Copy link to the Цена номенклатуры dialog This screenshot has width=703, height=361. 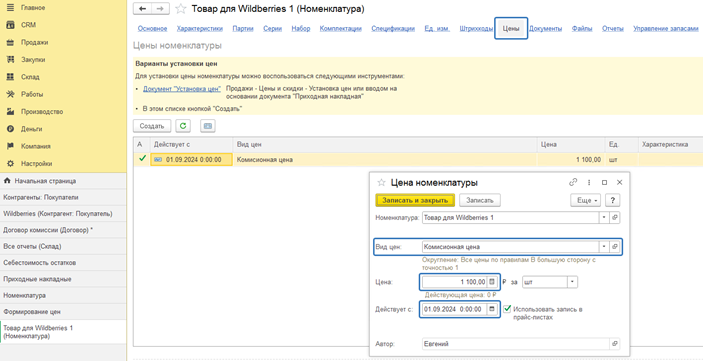pyautogui.click(x=573, y=183)
